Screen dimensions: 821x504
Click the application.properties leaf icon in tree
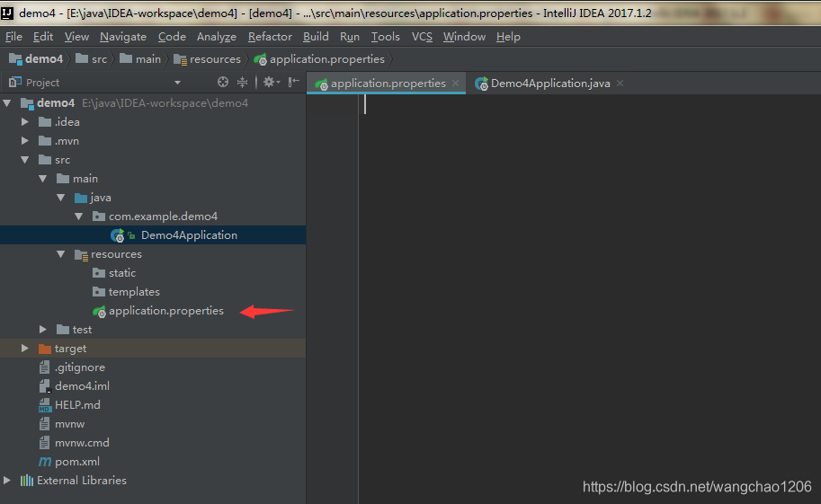(x=100, y=312)
